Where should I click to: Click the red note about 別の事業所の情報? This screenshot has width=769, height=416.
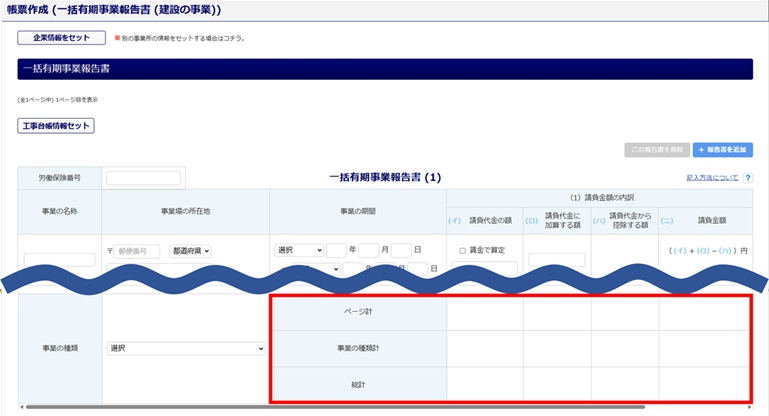[x=179, y=38]
